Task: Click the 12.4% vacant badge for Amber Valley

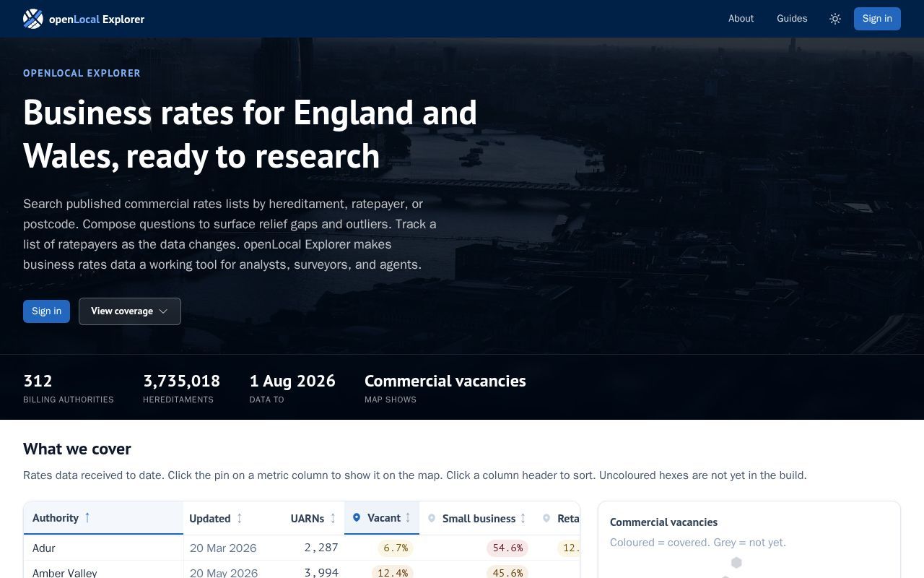Action: tap(393, 572)
